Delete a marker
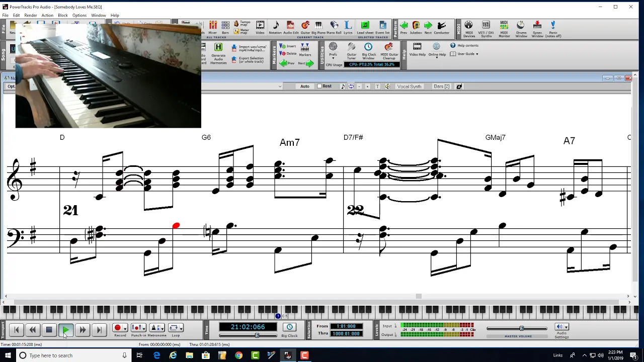Screen dimensions: 644x362 click(288, 53)
